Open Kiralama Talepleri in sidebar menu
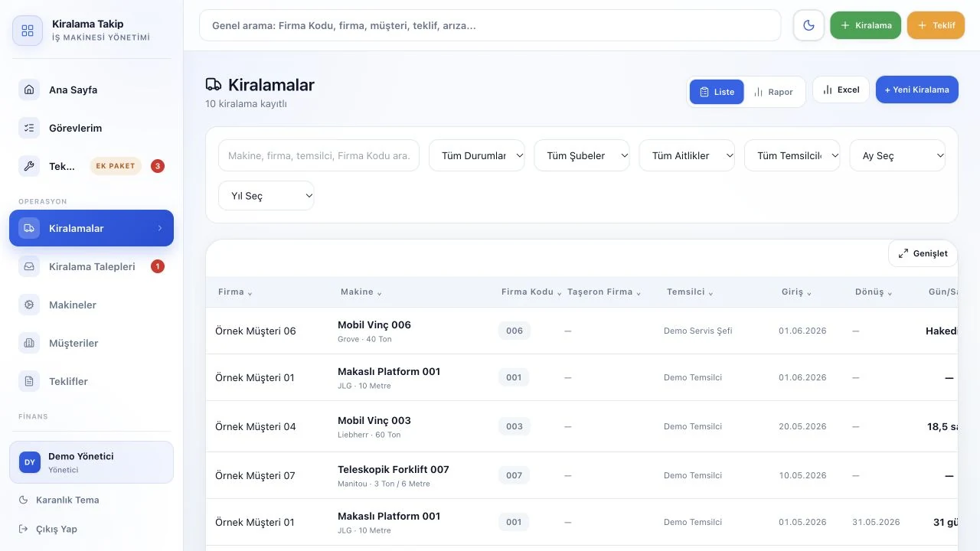Image resolution: width=980 pixels, height=551 pixels. (x=92, y=266)
